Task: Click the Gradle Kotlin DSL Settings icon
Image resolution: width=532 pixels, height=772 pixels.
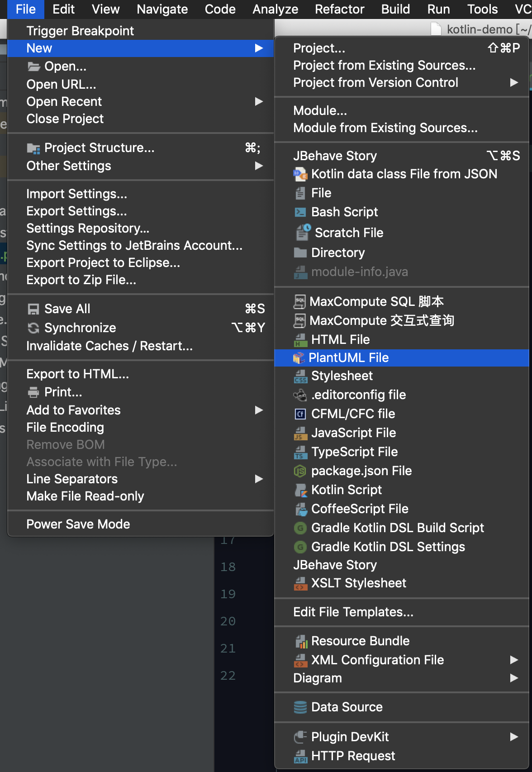Action: click(300, 547)
